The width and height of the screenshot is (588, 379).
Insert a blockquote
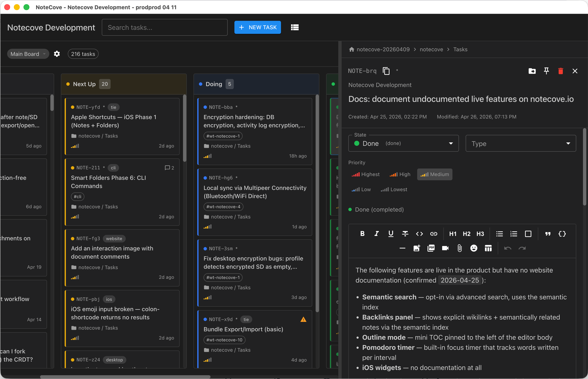tap(548, 234)
